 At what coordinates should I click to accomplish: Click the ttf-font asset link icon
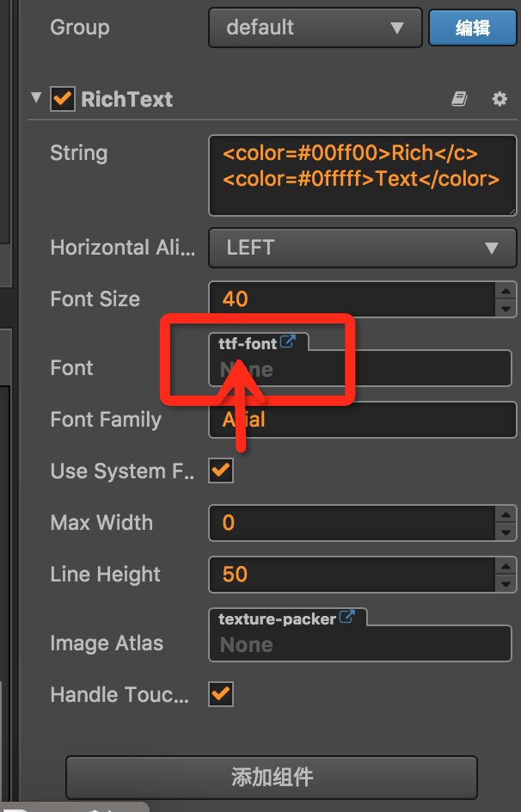tap(289, 342)
